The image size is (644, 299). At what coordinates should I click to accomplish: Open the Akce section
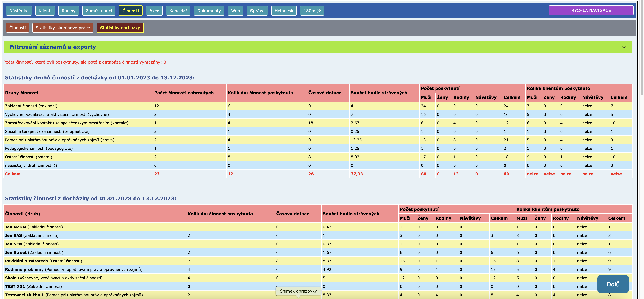tap(154, 11)
